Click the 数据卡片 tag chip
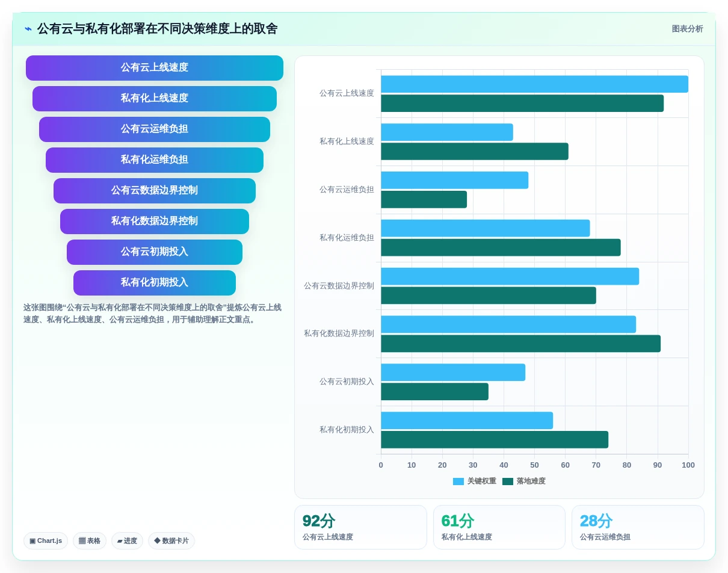Screen dimensions: 728x573 pyautogui.click(x=171, y=540)
